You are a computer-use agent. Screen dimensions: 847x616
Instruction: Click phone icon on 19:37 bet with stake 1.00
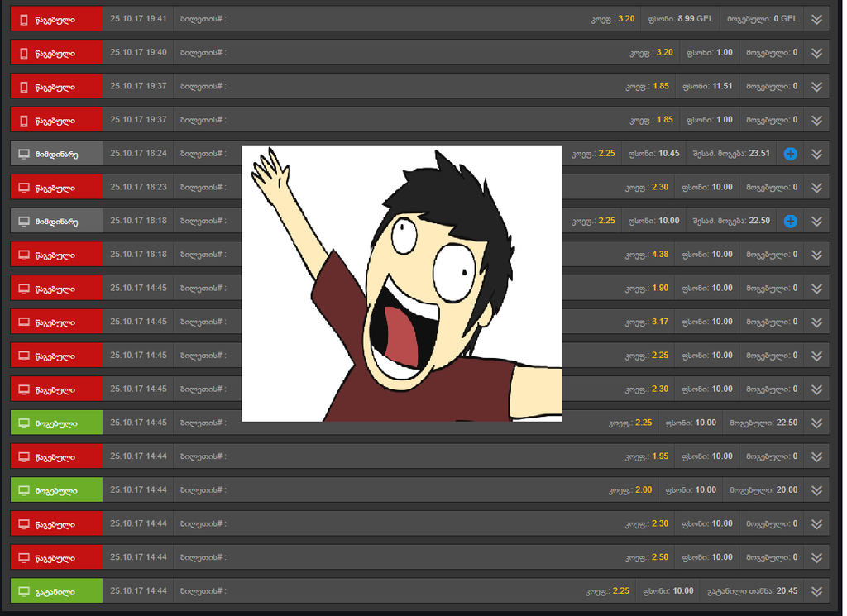tap(24, 121)
